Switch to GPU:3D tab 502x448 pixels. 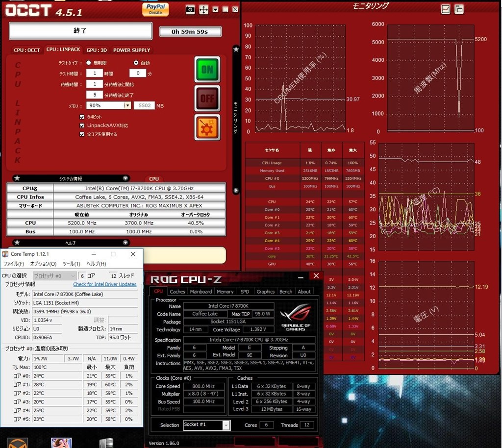point(97,50)
